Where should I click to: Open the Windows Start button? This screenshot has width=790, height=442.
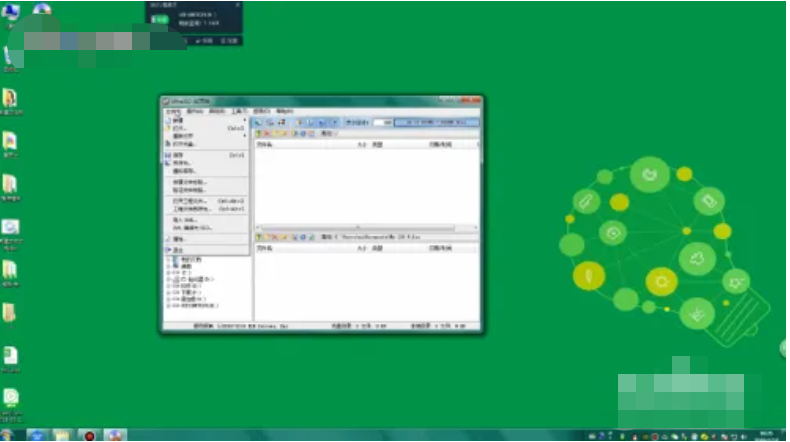coord(39,435)
